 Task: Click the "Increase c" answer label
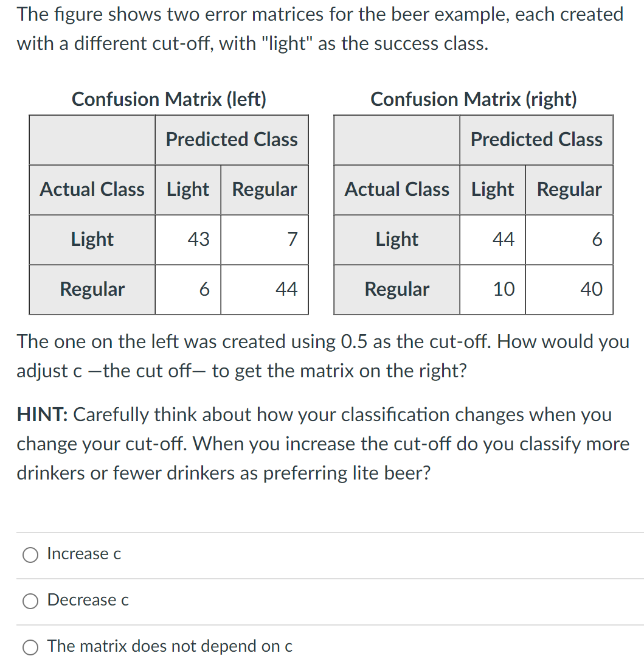coord(84,554)
